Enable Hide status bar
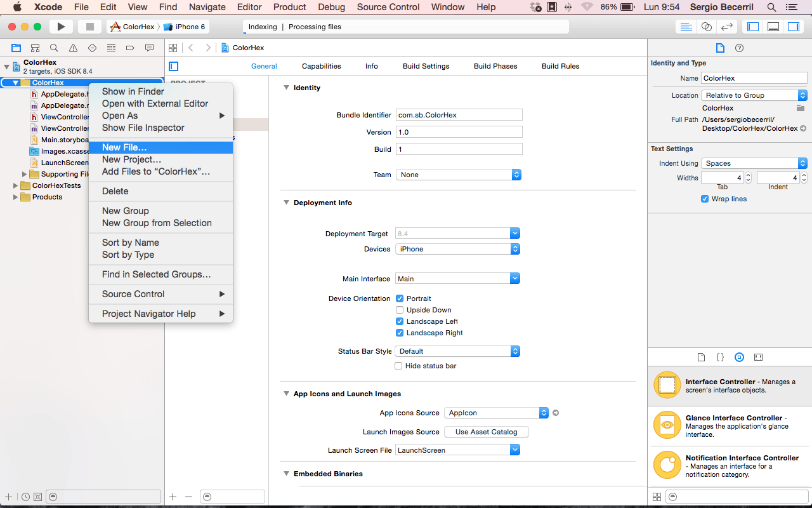Screen dimensions: 812x508 click(398, 366)
